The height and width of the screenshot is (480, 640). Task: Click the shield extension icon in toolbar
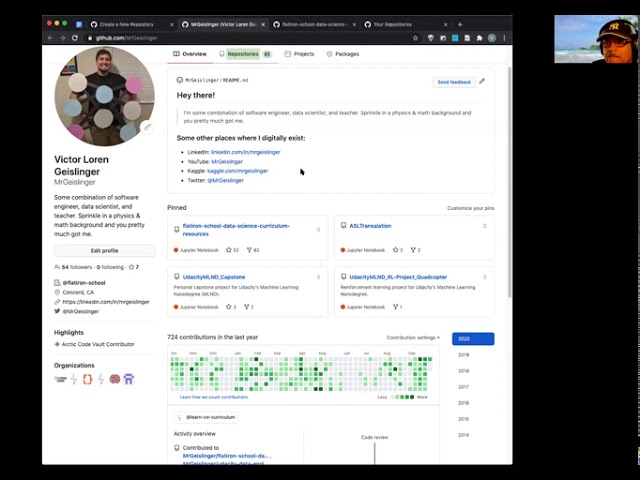coord(431,38)
